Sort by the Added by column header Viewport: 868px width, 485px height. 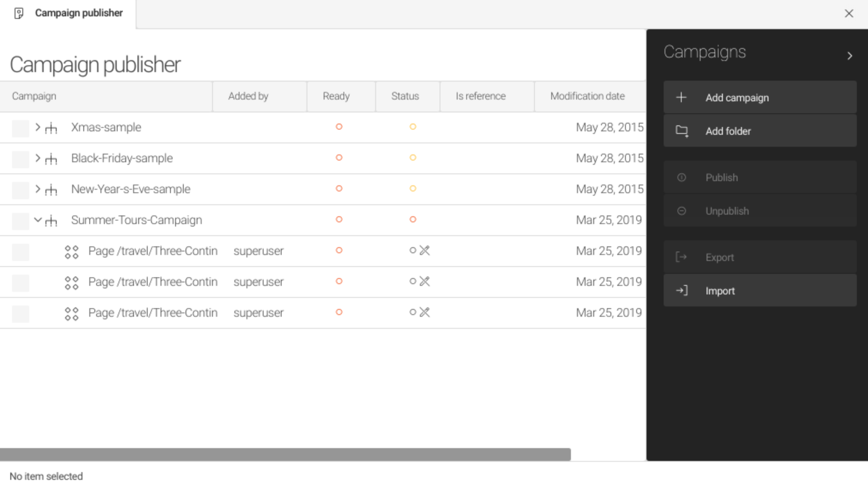pos(260,96)
